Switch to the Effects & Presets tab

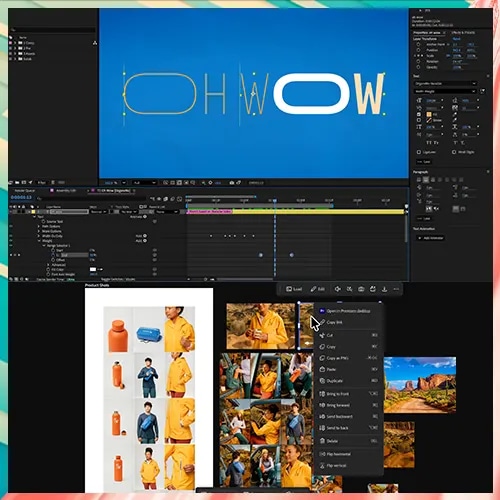point(463,33)
